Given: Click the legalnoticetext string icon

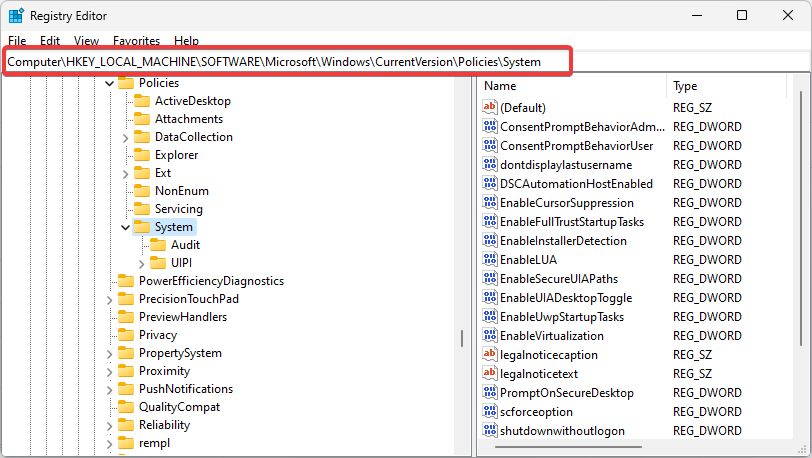Looking at the screenshot, I should click(489, 374).
